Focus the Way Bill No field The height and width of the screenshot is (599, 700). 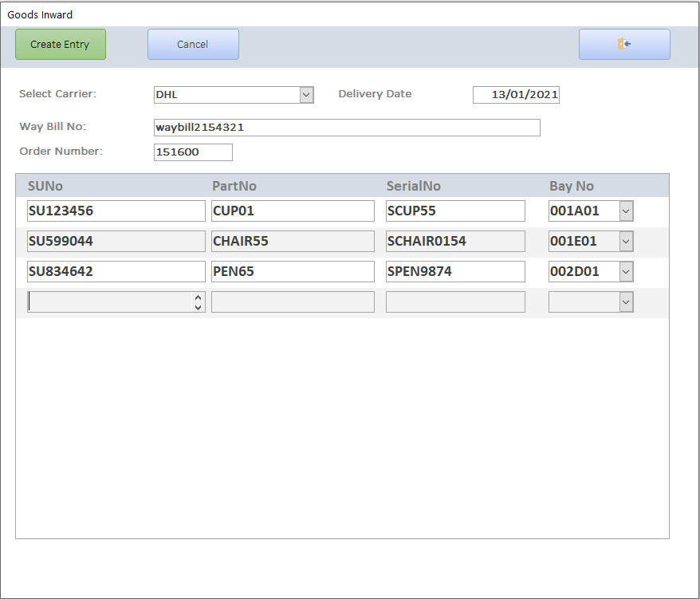pos(347,128)
